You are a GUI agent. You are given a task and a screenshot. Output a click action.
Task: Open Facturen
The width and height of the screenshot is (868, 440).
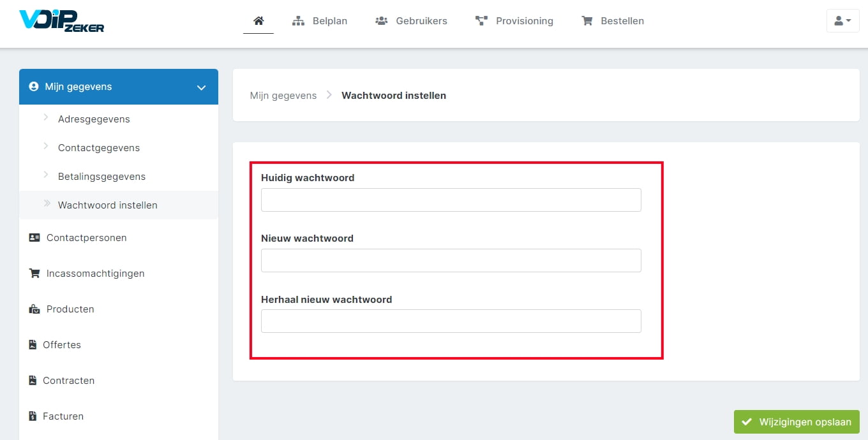point(63,416)
